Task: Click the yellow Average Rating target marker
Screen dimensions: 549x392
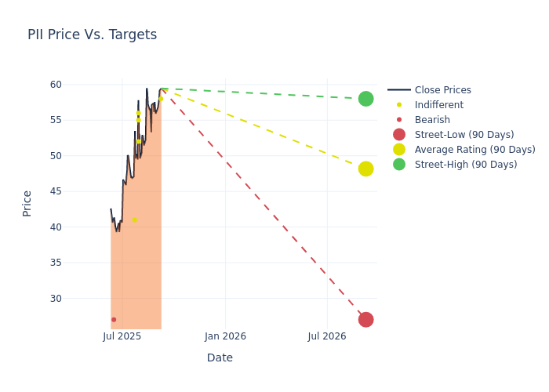Action: pos(365,169)
